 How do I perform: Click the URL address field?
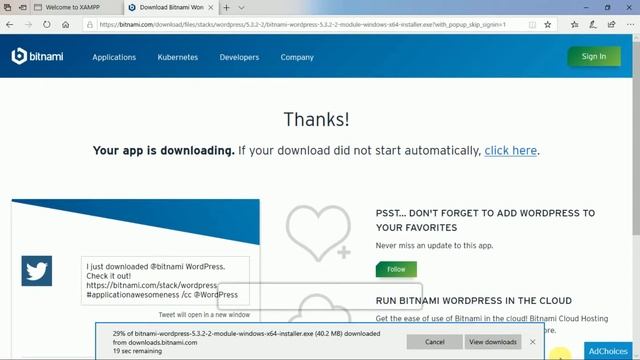(x=302, y=24)
